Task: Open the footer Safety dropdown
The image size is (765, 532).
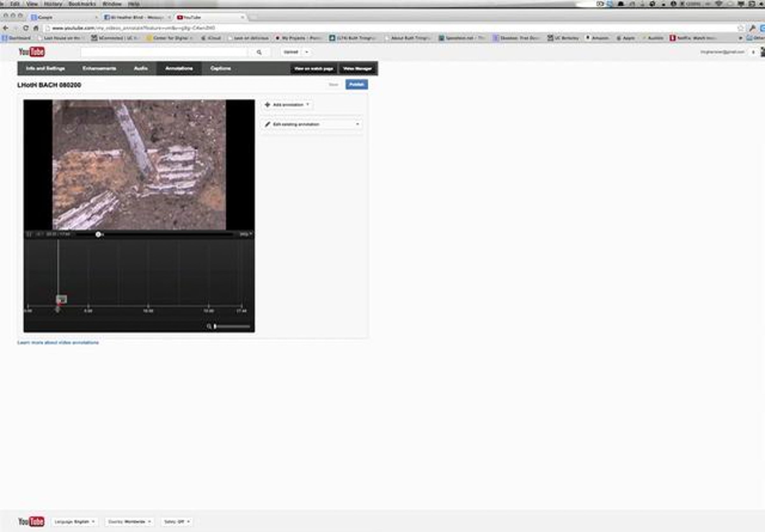Action: pos(177,522)
